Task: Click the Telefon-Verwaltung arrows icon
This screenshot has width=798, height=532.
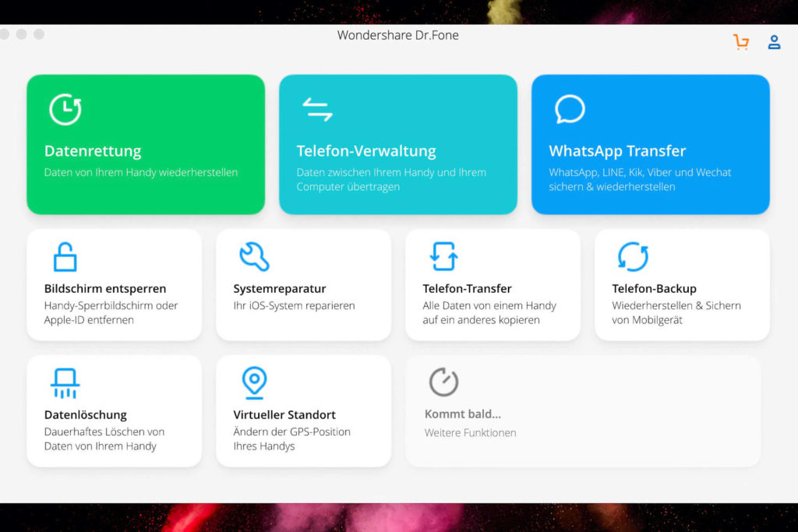Action: point(318,110)
